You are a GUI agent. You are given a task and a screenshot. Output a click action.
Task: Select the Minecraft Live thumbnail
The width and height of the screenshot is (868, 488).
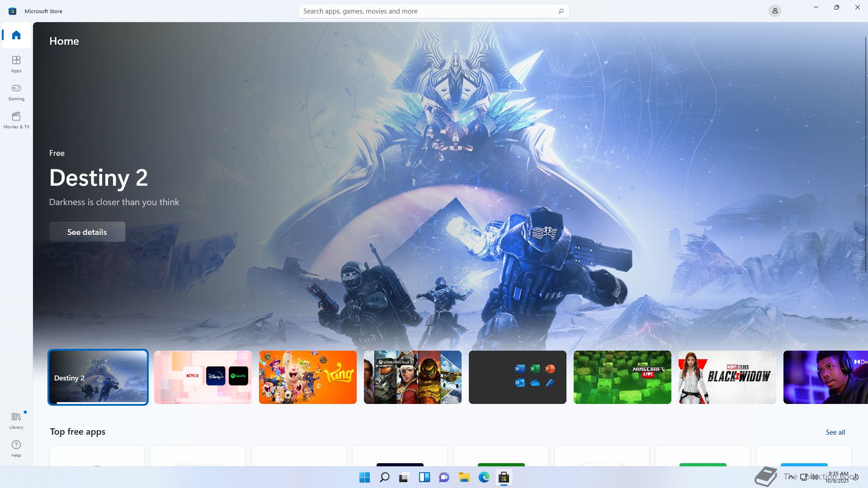[x=623, y=377]
